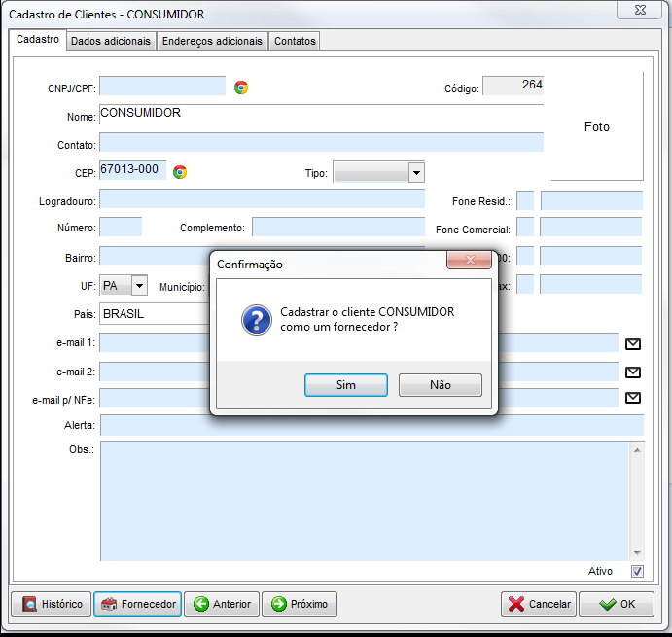The image size is (672, 637).
Task: Click the envelope icon for e-mail p/ NFe
Action: click(x=632, y=397)
